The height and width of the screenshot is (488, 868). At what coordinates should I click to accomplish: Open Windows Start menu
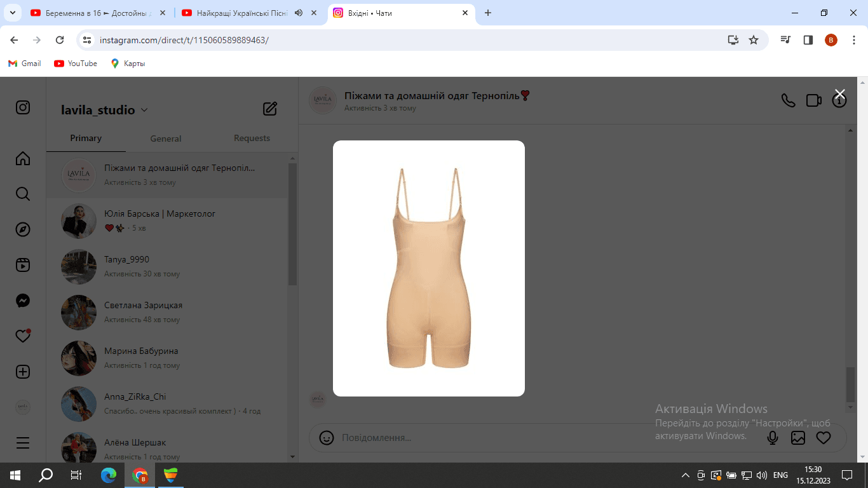[x=15, y=475]
